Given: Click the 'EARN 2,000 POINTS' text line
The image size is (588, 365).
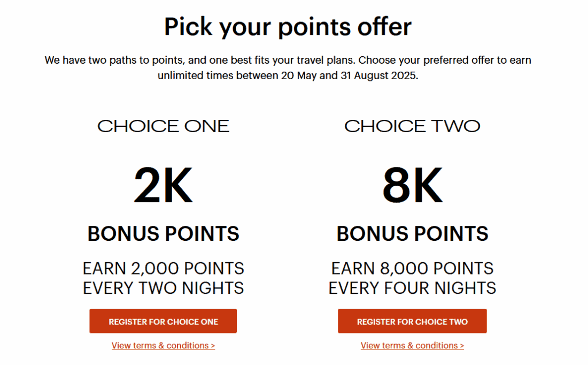Looking at the screenshot, I should (163, 268).
